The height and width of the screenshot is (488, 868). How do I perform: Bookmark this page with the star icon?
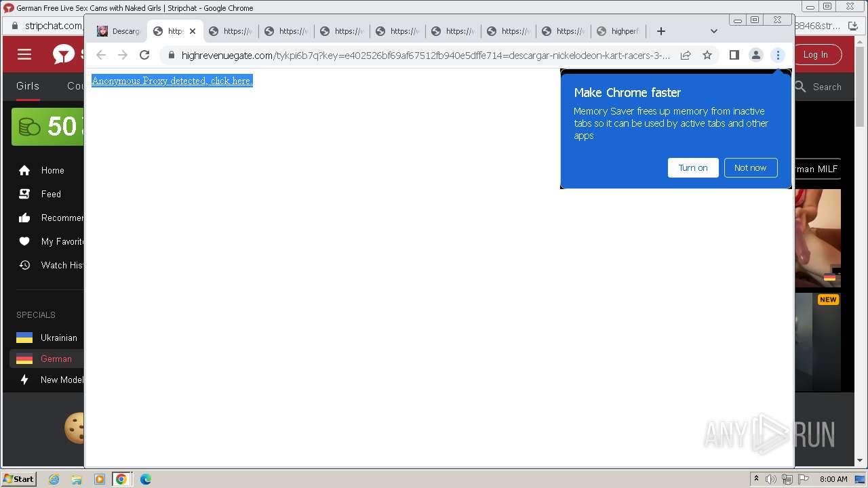707,55
